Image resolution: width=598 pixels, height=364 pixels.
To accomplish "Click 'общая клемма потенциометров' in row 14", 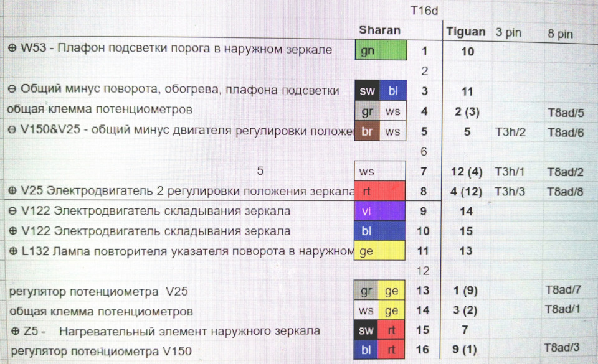I will (101, 312).
